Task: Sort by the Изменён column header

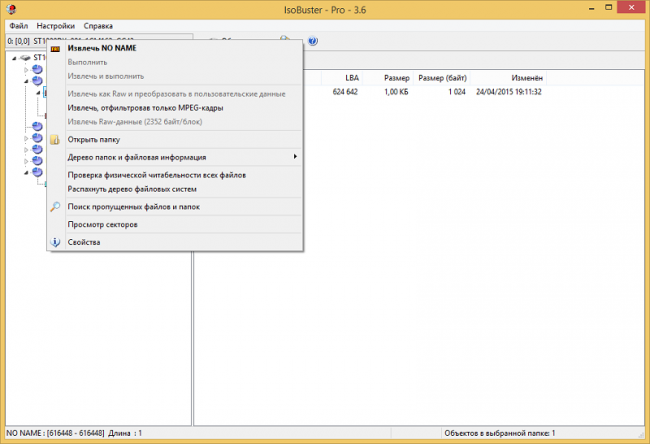Action: 508,78
